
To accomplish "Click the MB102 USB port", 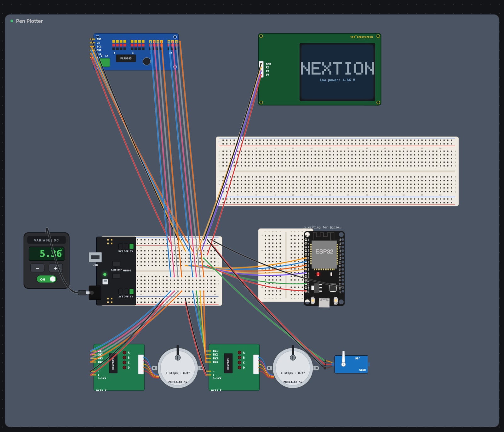I will pyautogui.click(x=95, y=257).
